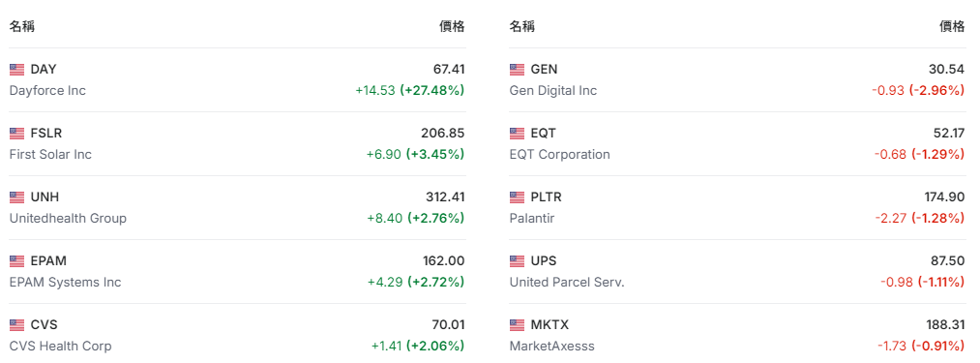This screenshot has width=980, height=363.
Task: View CVS Health Corp quote
Action: pos(61,347)
